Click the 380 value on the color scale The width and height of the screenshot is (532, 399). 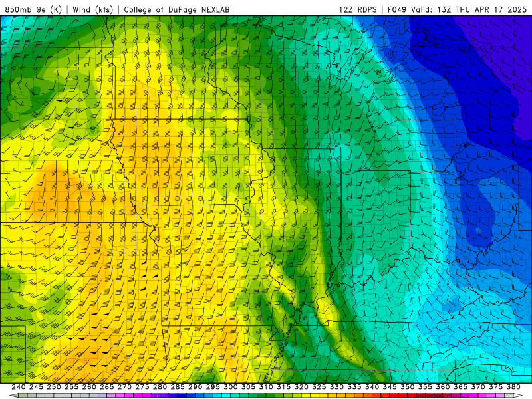pos(513,387)
